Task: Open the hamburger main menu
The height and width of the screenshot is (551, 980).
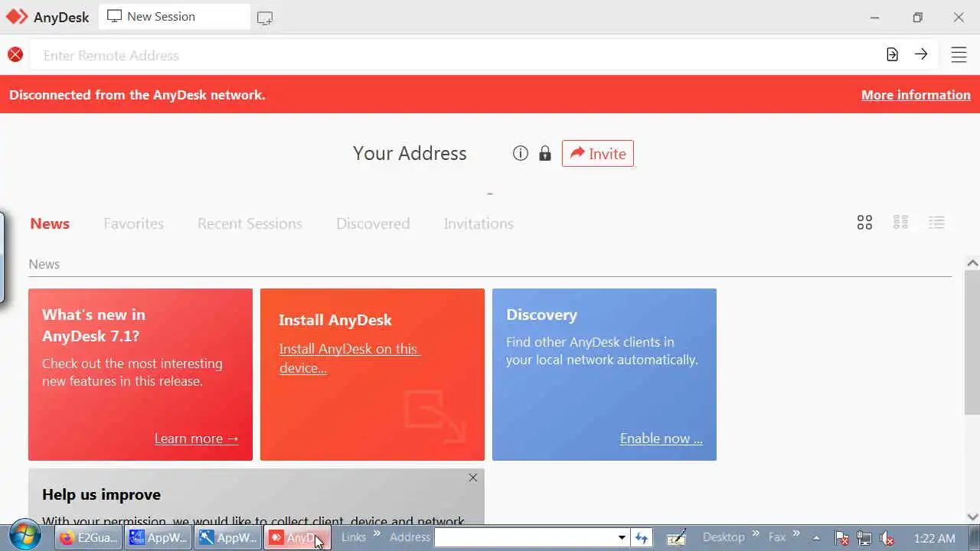Action: (x=959, y=54)
